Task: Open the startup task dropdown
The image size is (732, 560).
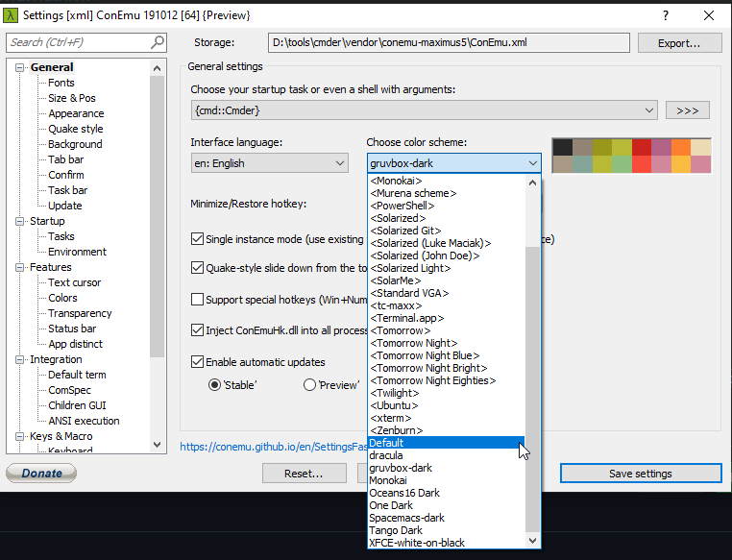Action: coord(648,110)
